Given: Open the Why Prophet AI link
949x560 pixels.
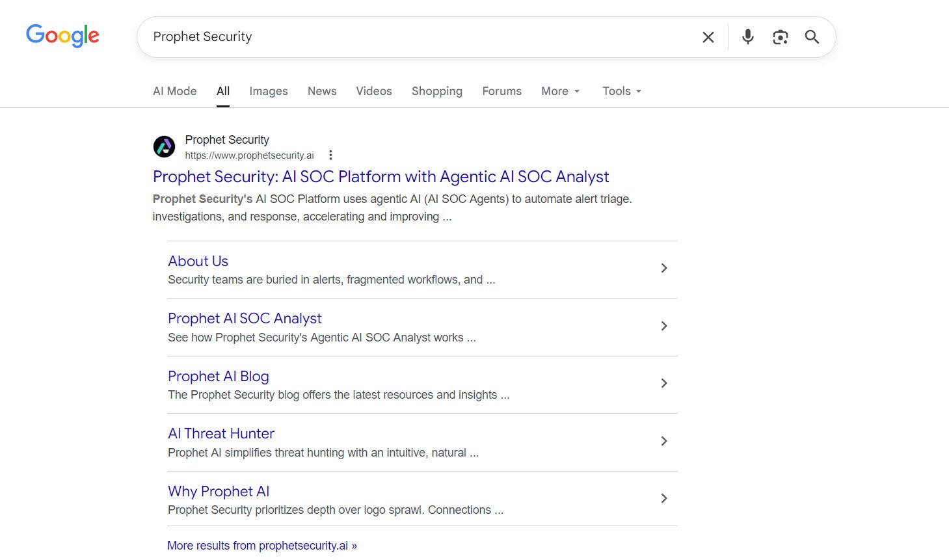Looking at the screenshot, I should point(218,491).
